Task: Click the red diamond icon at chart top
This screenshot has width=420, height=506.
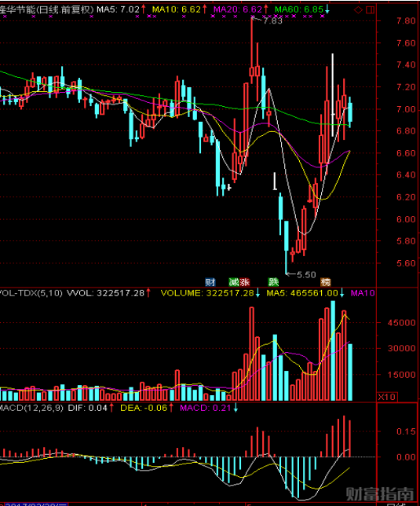Action: pyautogui.click(x=358, y=10)
